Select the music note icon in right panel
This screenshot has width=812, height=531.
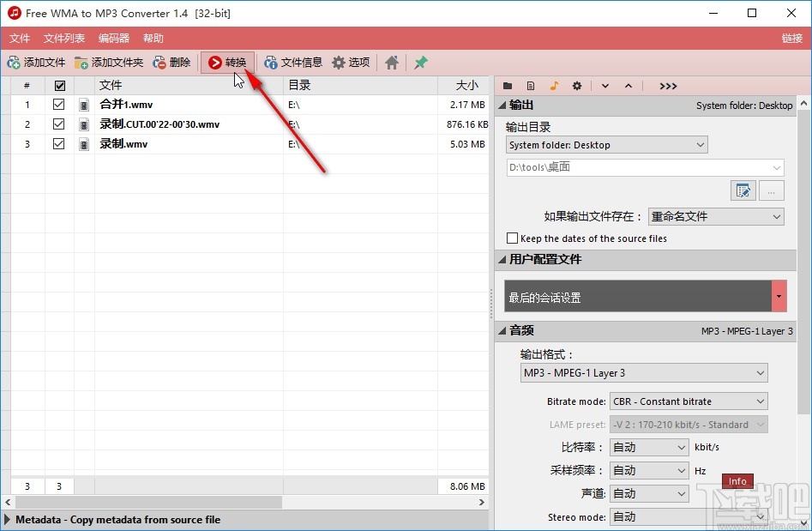point(553,86)
